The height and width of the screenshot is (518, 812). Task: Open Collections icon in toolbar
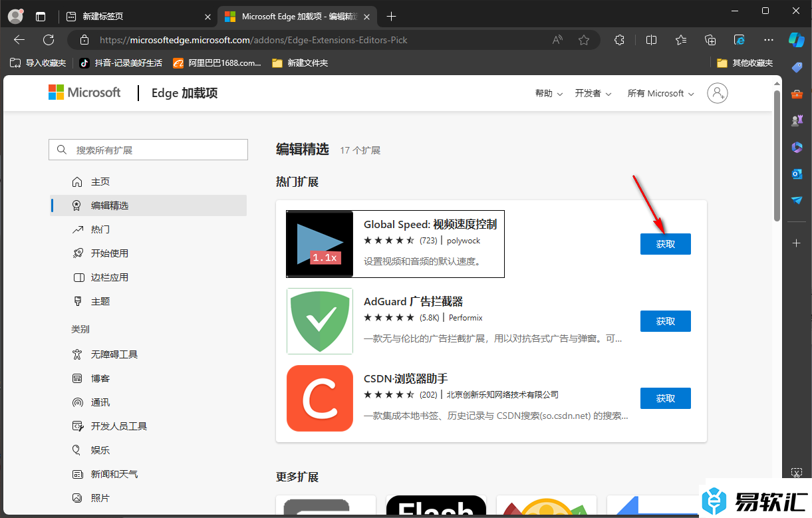pyautogui.click(x=710, y=40)
